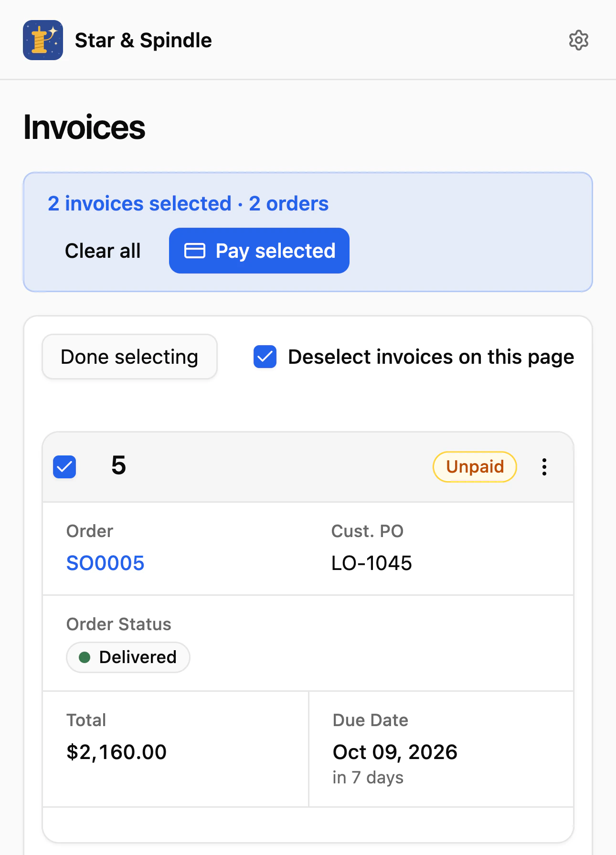Click the 'Deselect invoices on this page' label

click(431, 357)
